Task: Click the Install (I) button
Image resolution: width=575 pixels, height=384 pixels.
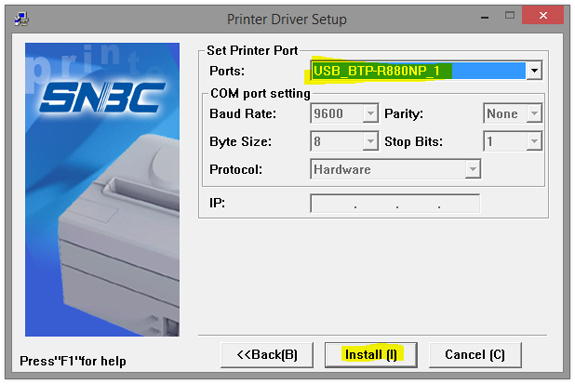Action: (371, 355)
